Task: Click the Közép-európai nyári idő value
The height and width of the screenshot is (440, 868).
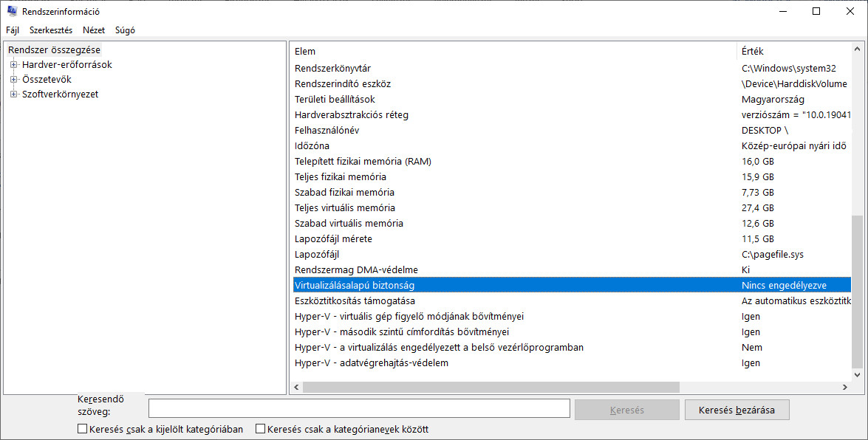Action: coord(794,146)
